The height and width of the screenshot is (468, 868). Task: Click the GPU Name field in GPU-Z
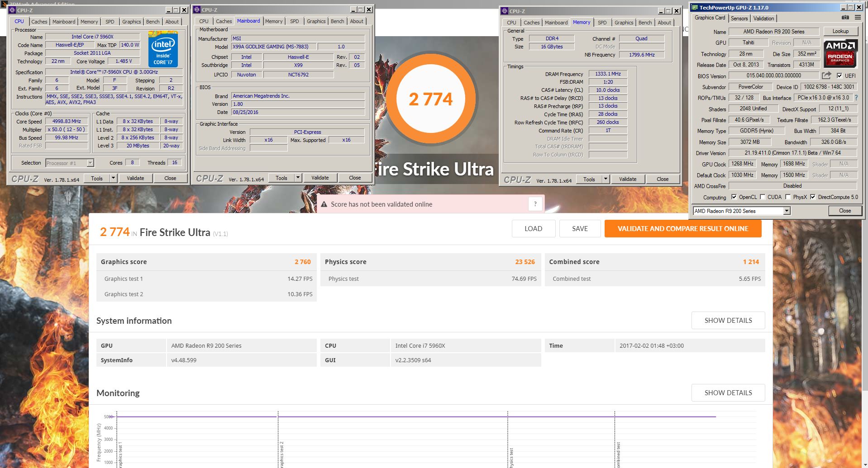[x=774, y=32]
